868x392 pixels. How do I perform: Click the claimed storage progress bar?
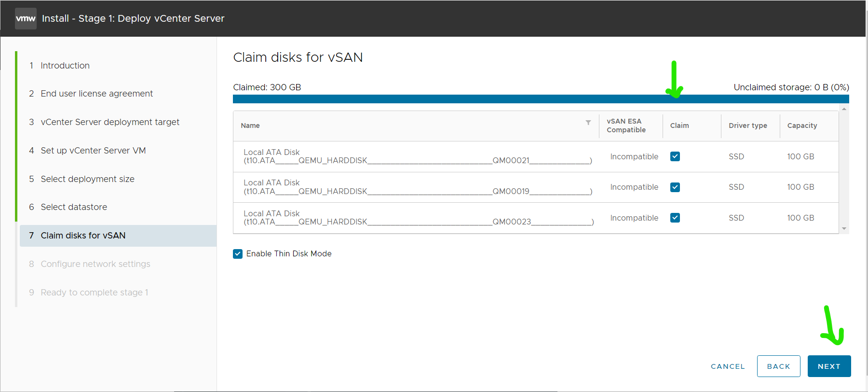click(541, 99)
